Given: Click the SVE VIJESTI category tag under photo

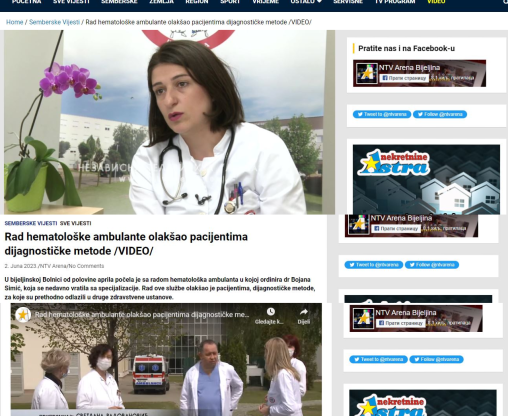Looking at the screenshot, I should [x=76, y=223].
